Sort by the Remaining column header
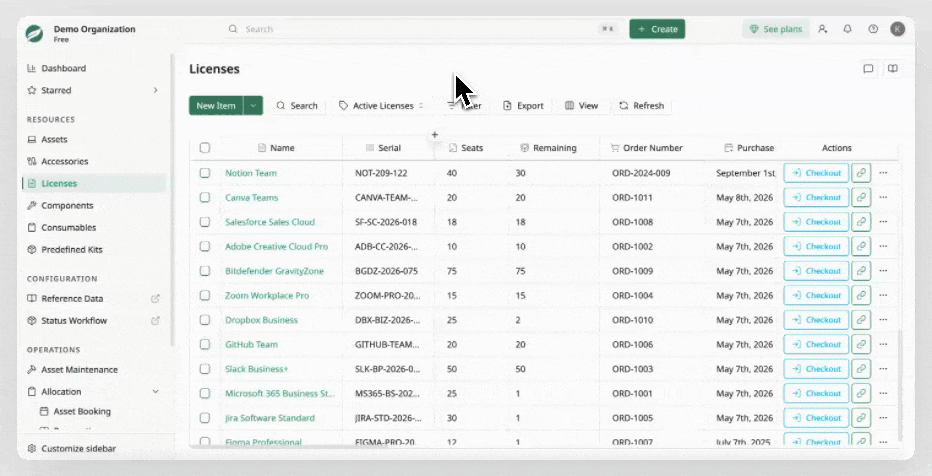Screen dimensions: 932x476 click(x=548, y=148)
